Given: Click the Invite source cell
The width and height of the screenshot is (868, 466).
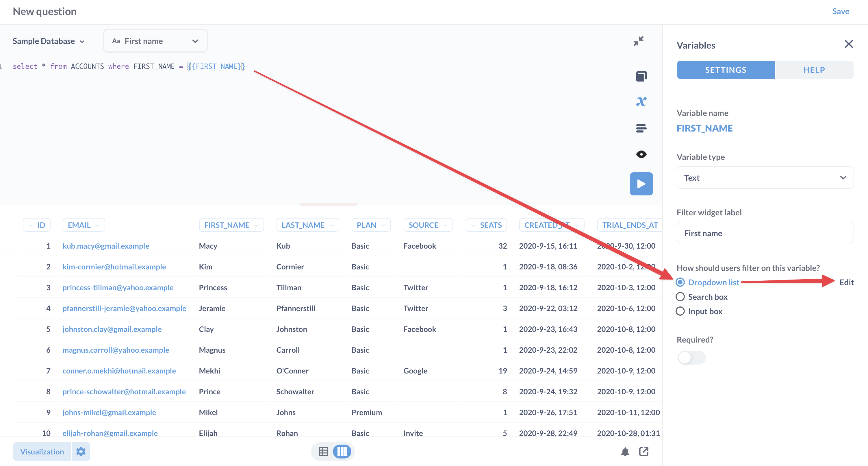Looking at the screenshot, I should [413, 433].
